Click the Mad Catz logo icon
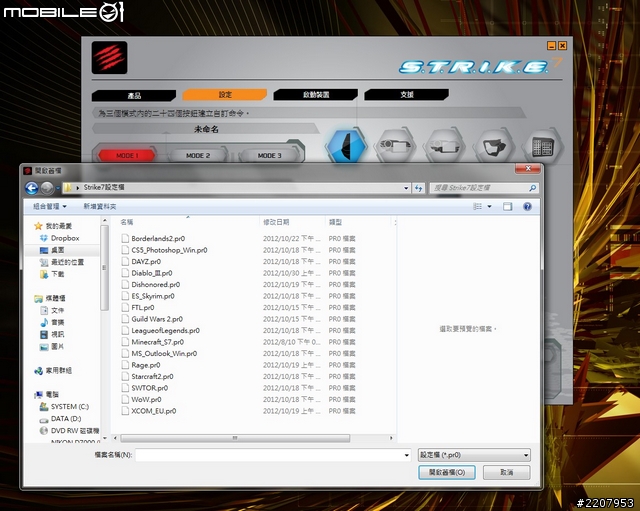 coord(109,58)
